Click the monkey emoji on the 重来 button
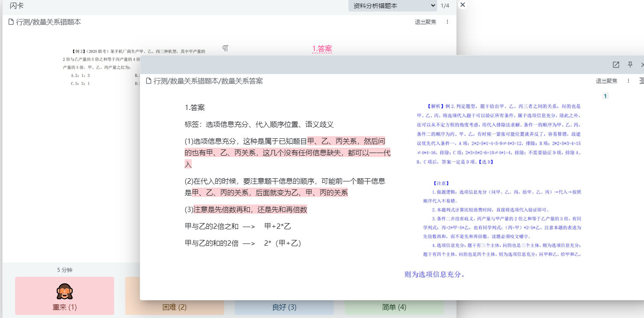644x318 pixels. (64, 291)
